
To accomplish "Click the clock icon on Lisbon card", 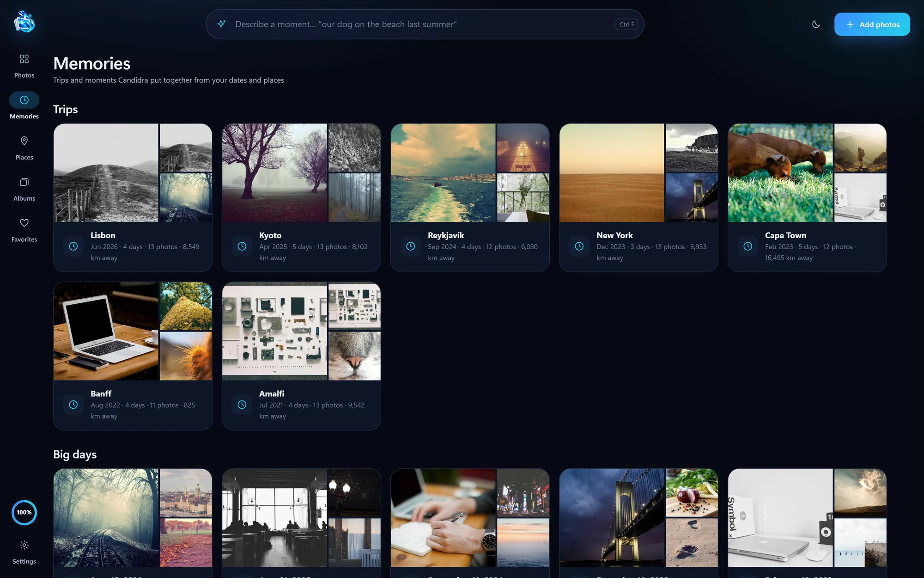I will (x=73, y=246).
